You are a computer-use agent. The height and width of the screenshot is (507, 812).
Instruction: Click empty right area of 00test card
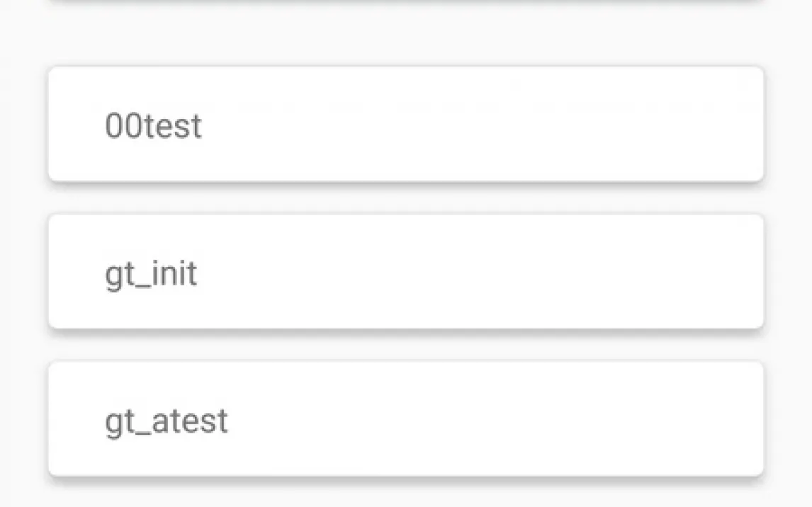602,125
